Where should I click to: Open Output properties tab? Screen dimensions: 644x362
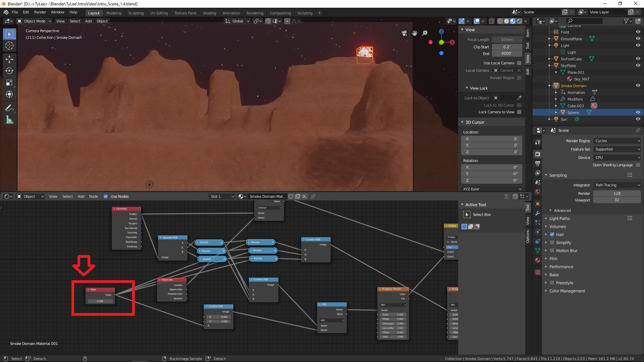point(538,164)
